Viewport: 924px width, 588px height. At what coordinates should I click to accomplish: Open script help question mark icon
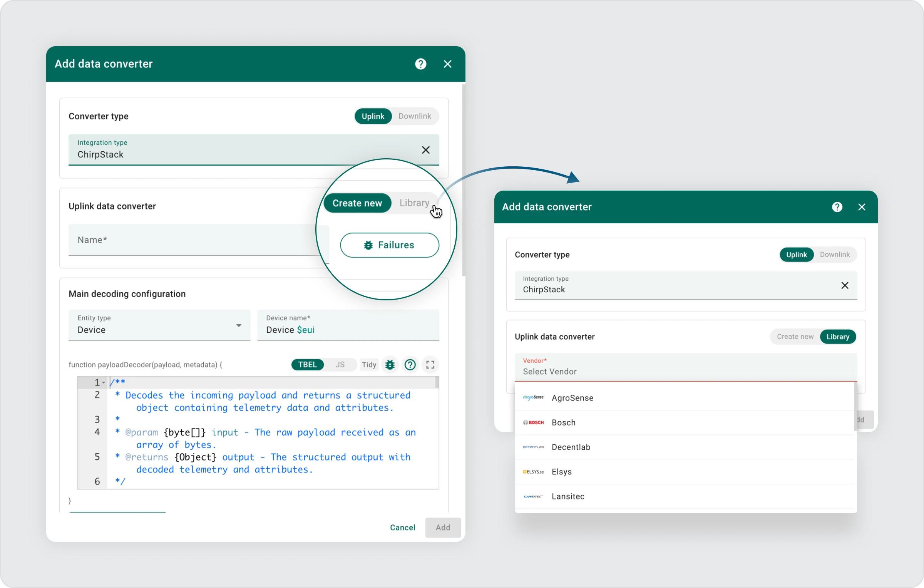click(410, 365)
